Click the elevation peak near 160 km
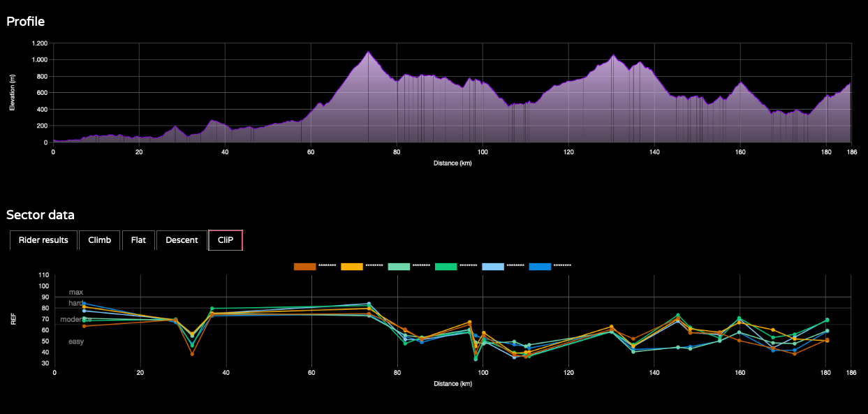 coord(740,82)
